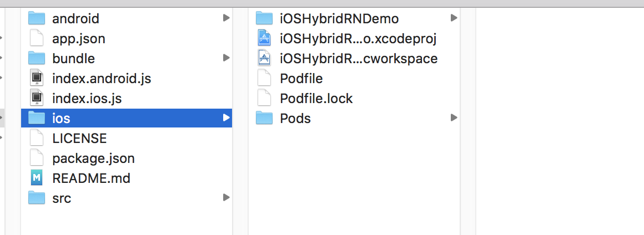Click the app.json file icon
The image size is (644, 235).
click(37, 38)
